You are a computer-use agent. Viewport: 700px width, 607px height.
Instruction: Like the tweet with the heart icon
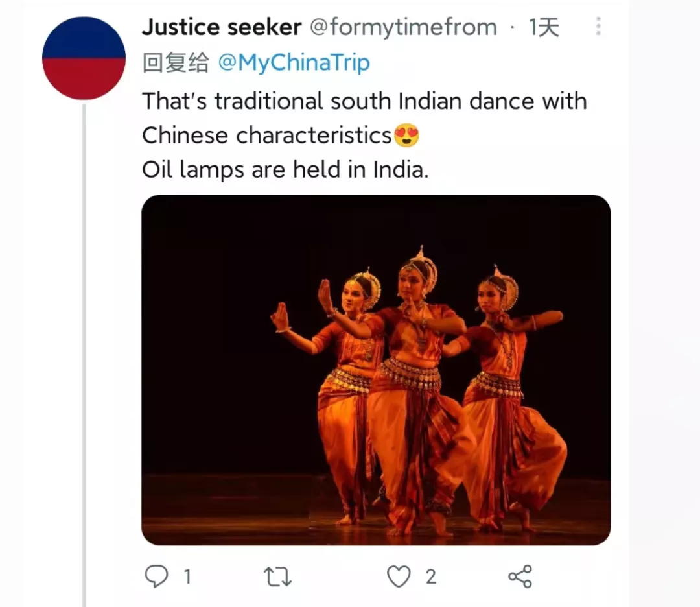[x=399, y=576]
